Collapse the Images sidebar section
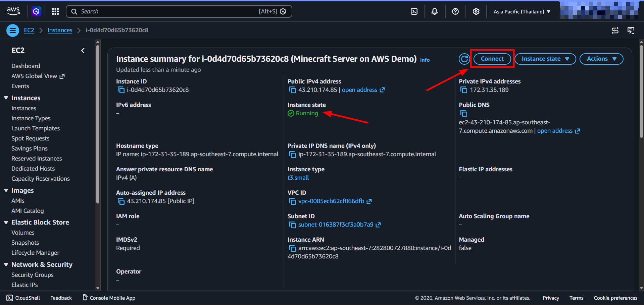Viewport: 644px width, 305px height. tap(6, 190)
